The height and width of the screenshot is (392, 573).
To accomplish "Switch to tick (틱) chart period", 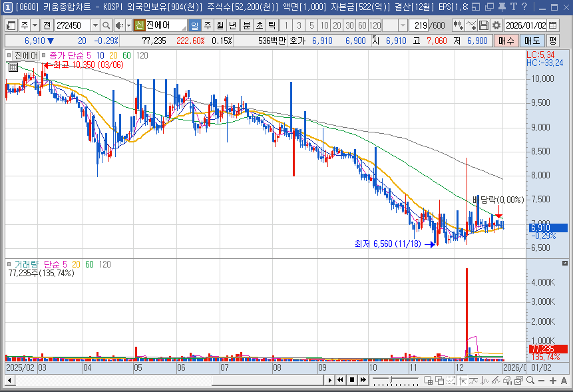I will pos(272,25).
